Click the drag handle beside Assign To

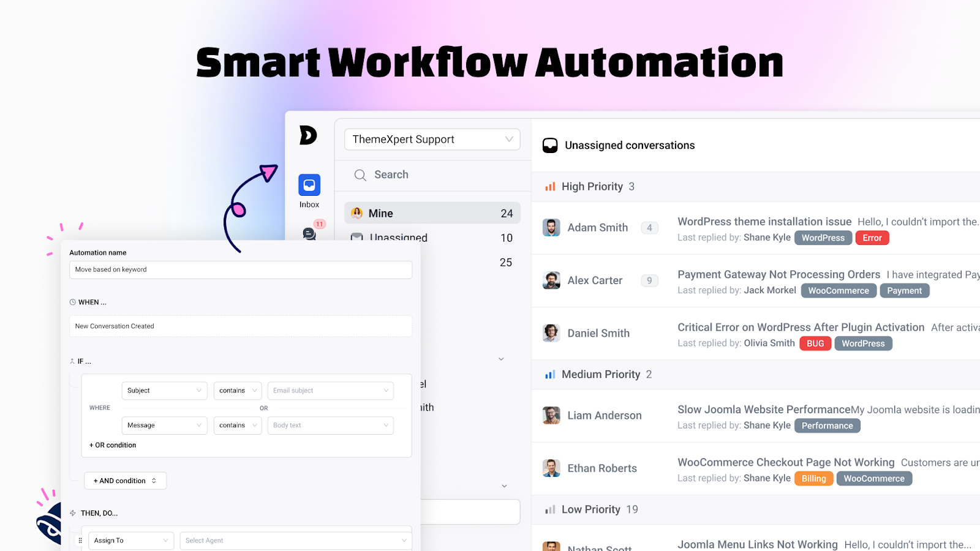80,540
